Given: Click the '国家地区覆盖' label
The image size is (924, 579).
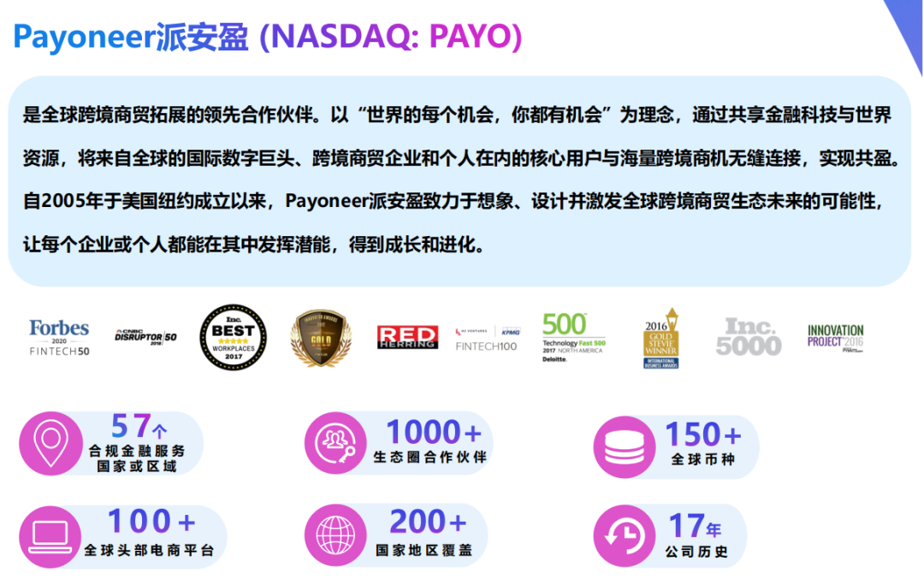Looking at the screenshot, I should 424,550.
